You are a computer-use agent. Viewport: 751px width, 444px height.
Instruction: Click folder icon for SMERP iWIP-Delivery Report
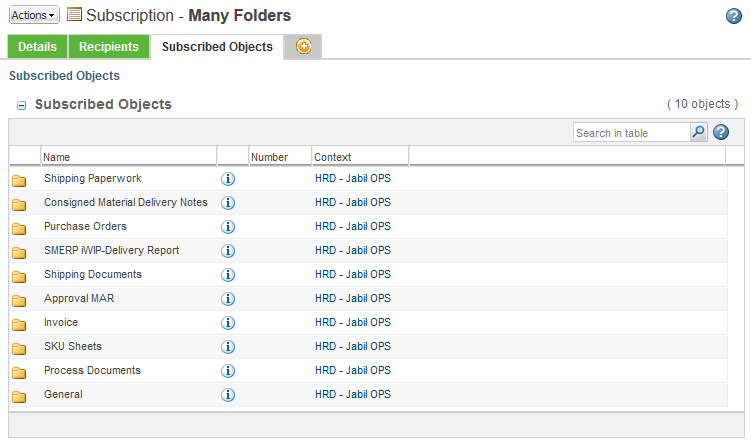click(19, 252)
